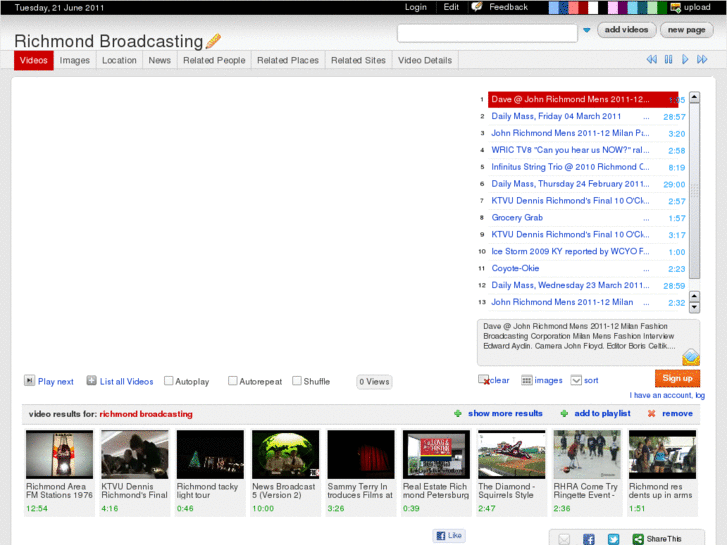The width and height of the screenshot is (727, 545).
Task: Select playlist item Coyote-Okie
Action: (515, 268)
